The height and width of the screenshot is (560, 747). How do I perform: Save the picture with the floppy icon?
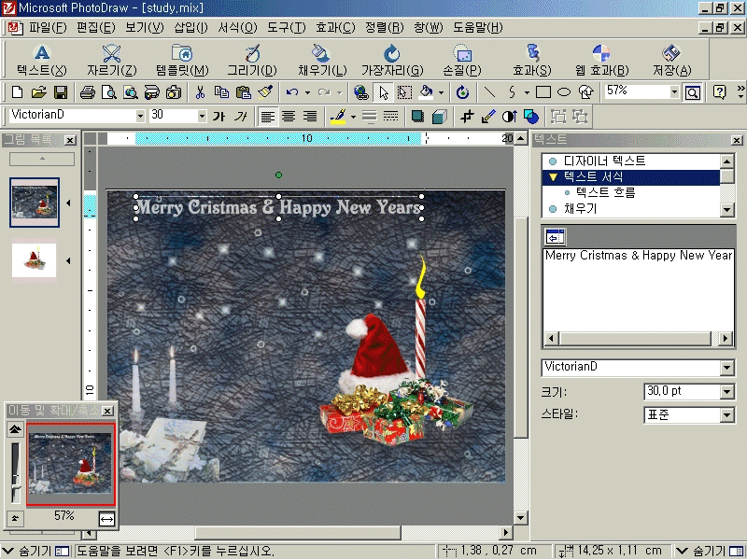point(61,91)
